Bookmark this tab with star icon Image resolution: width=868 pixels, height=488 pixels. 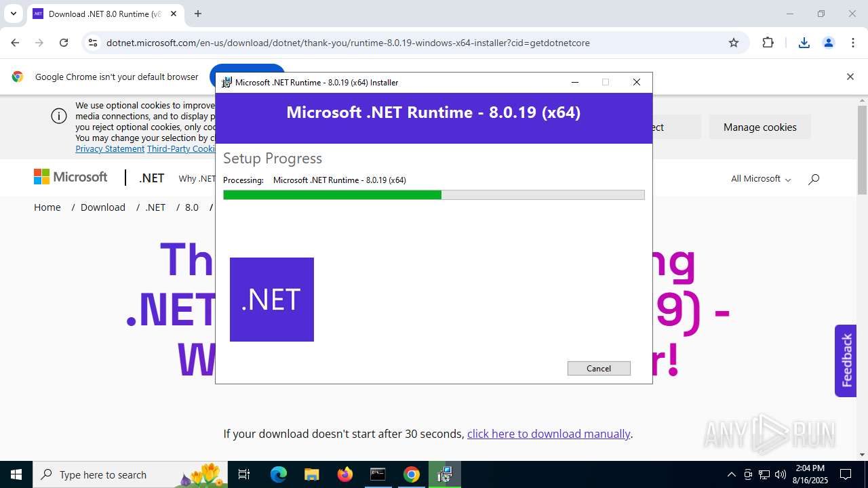[x=734, y=43]
